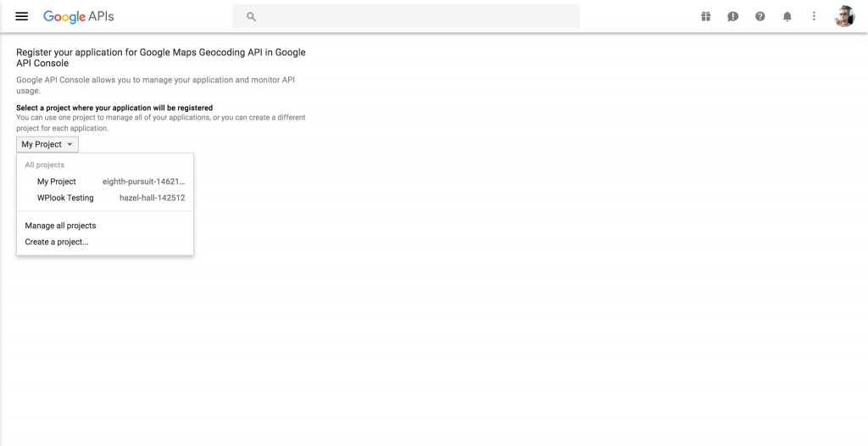Open the user account avatar

[844, 16]
